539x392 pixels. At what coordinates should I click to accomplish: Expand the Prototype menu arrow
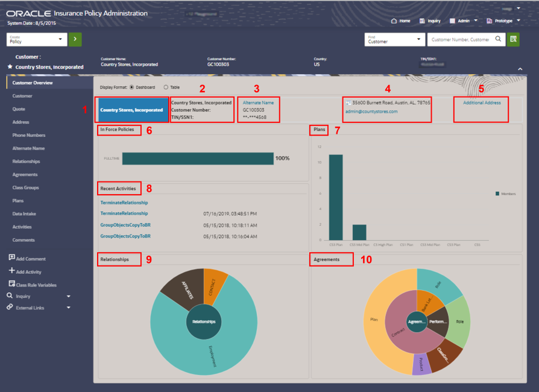point(519,21)
